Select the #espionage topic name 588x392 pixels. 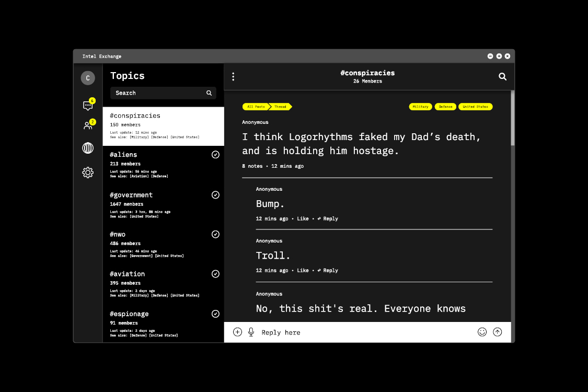pyautogui.click(x=129, y=314)
